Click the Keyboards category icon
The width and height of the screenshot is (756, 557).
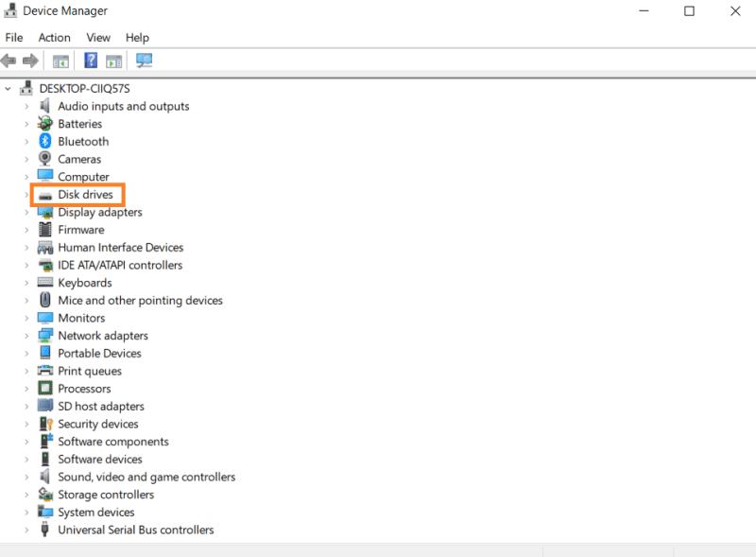pos(43,282)
